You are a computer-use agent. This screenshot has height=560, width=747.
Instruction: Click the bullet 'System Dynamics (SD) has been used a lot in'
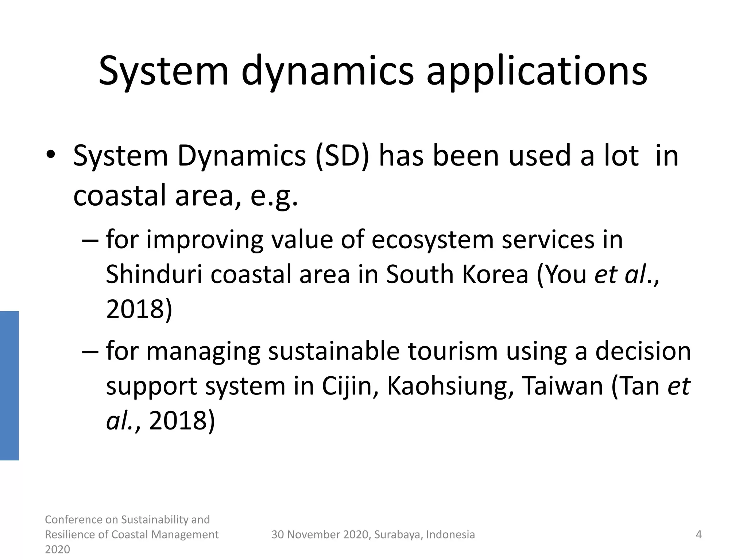click(376, 156)
